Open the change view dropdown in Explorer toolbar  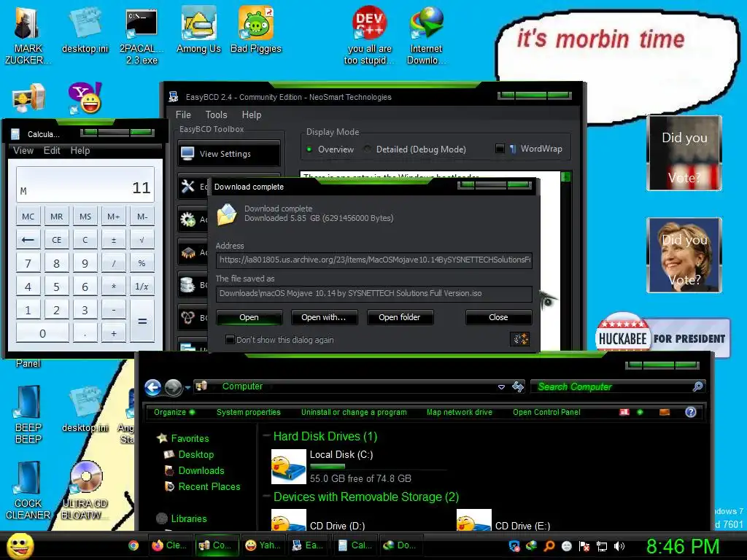640,412
